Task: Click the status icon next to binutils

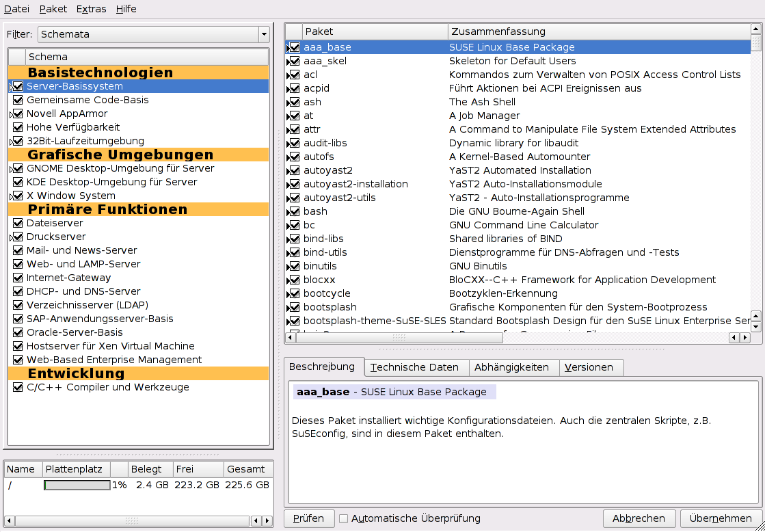Action: click(294, 266)
